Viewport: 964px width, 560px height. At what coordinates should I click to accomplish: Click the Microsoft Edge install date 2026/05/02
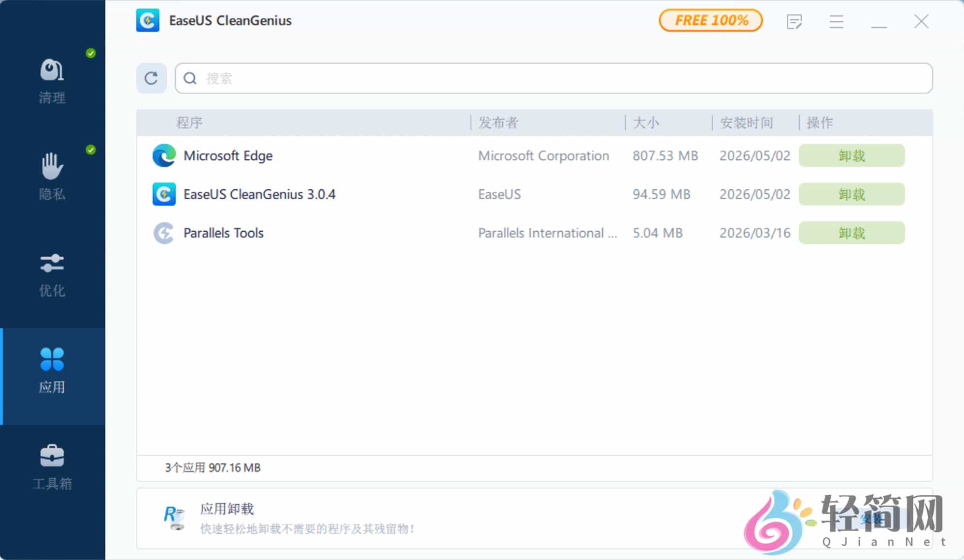click(x=755, y=155)
